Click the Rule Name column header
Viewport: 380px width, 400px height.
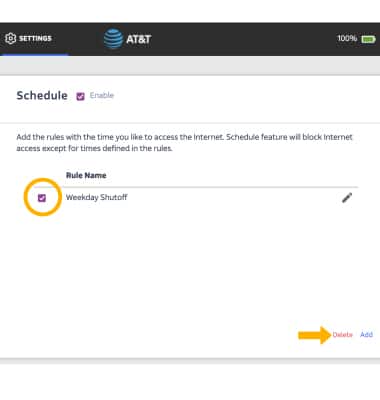[x=86, y=175]
